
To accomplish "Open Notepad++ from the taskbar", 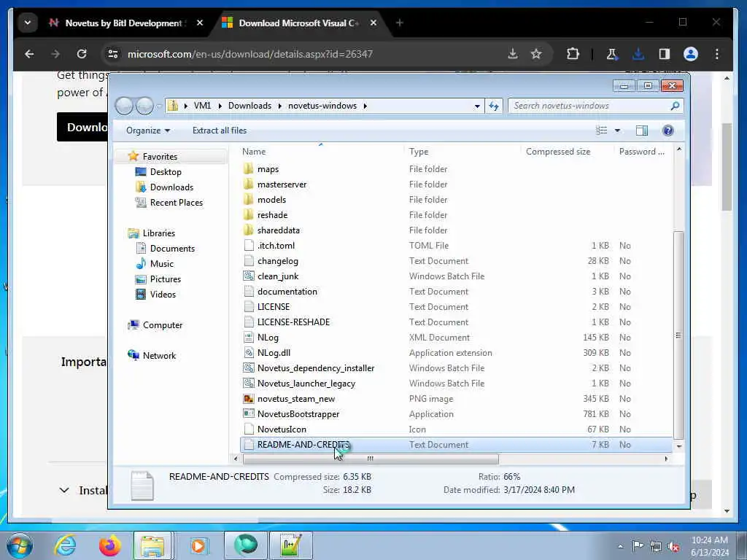I will coord(290,545).
